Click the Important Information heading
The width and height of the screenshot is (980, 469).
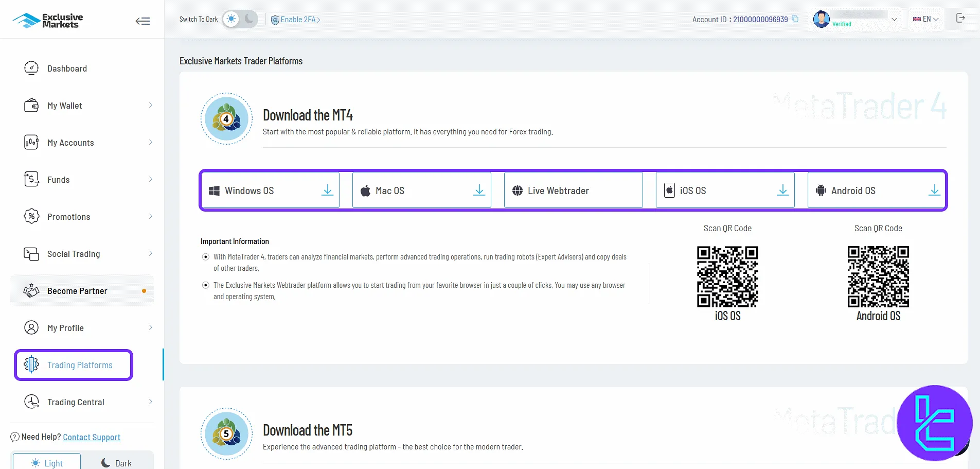coord(235,241)
